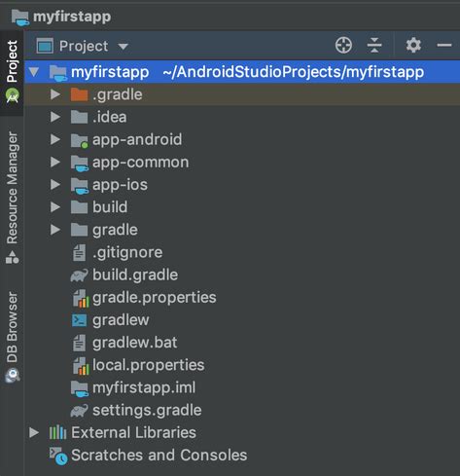460x476 pixels.
Task: Select the .gradle folder name
Action: [x=118, y=94]
